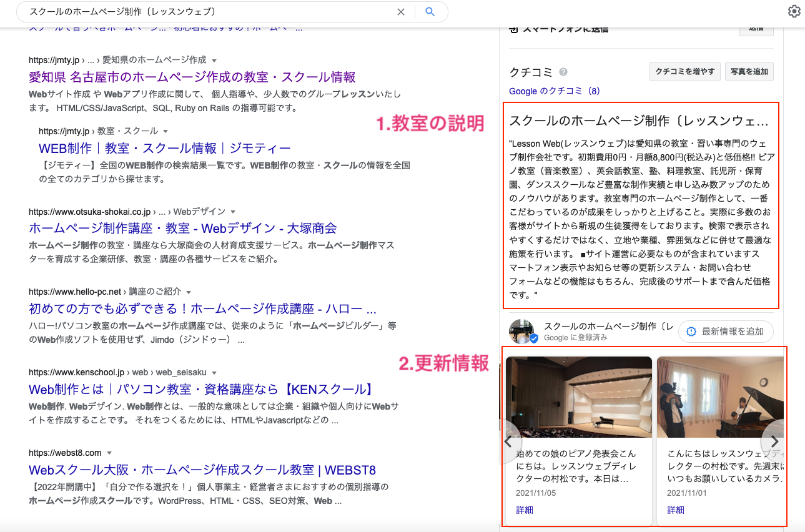The height and width of the screenshot is (532, 805).
Task: Open the Webスクール大阪 WEBST8 result
Action: [x=202, y=470]
